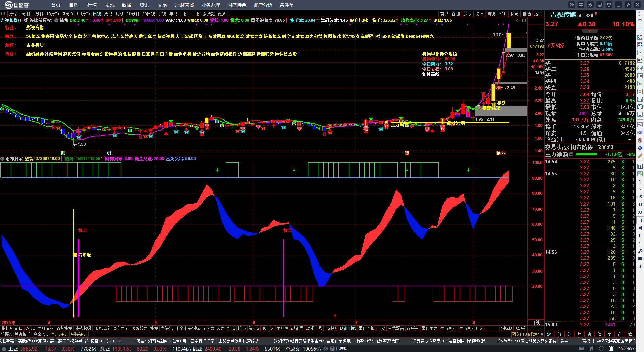Click the Fiz icon in right sidebar

640,99
